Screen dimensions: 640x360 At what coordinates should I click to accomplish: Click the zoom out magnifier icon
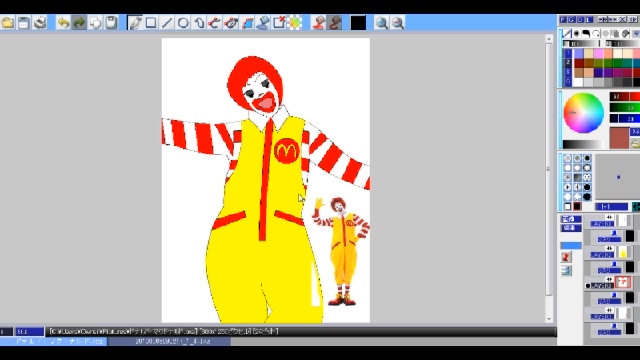pyautogui.click(x=397, y=22)
